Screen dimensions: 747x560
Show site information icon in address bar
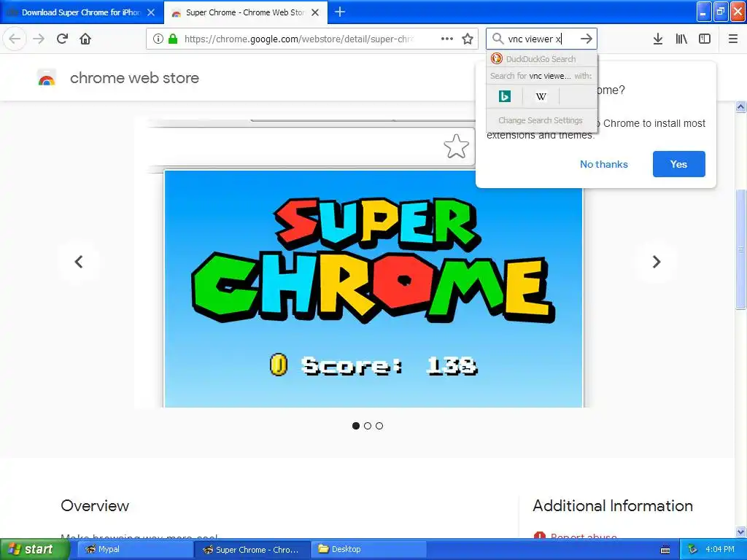click(158, 39)
